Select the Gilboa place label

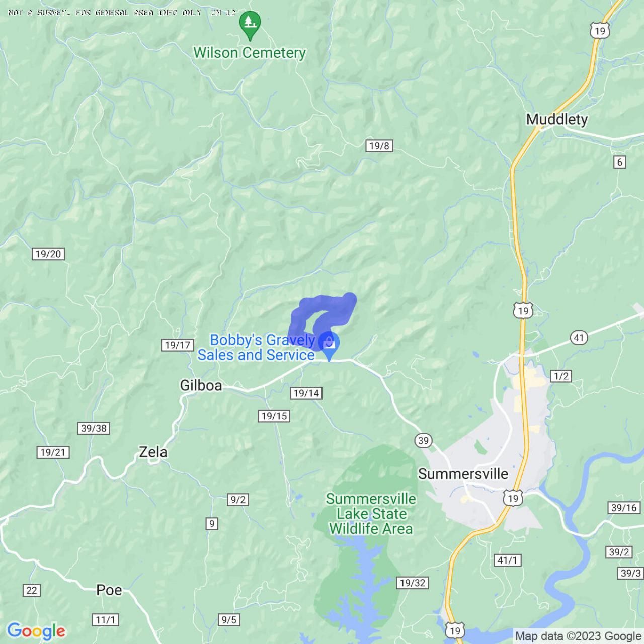[x=201, y=385]
